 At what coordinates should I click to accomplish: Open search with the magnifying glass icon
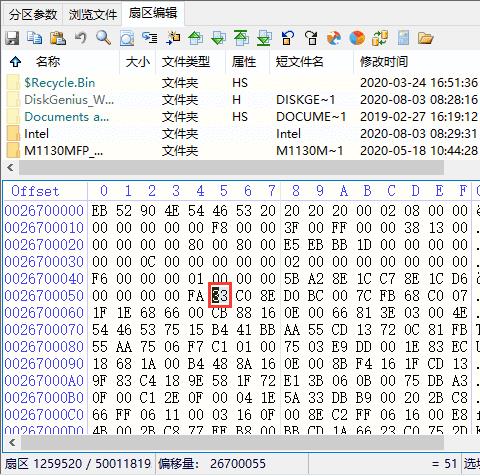point(103,38)
